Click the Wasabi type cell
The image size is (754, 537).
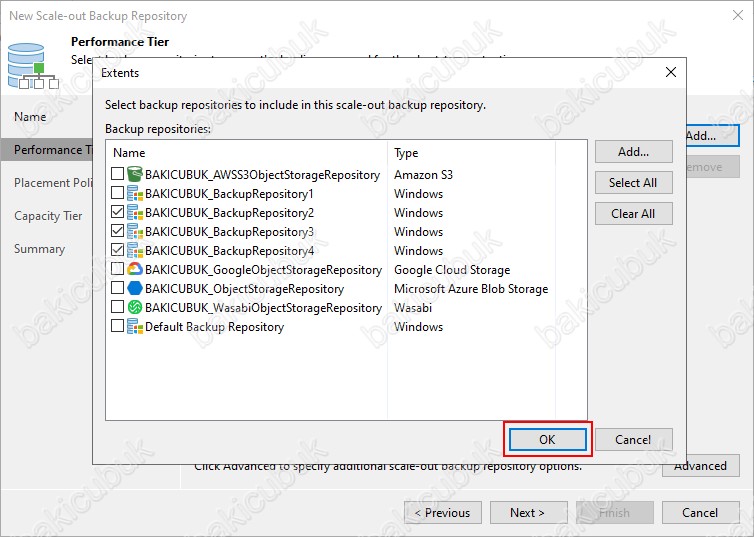(413, 308)
